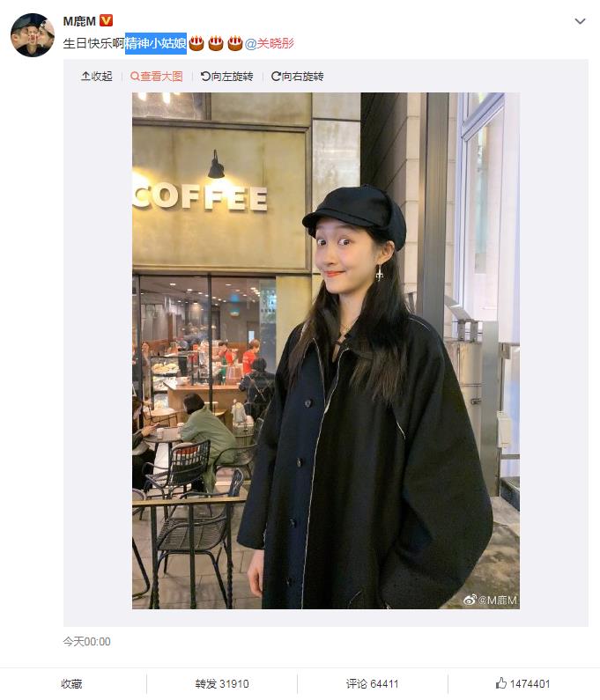Screen dimensions: 600x700
Task: Open the post options chevron dropdown
Action: pyautogui.click(x=580, y=21)
